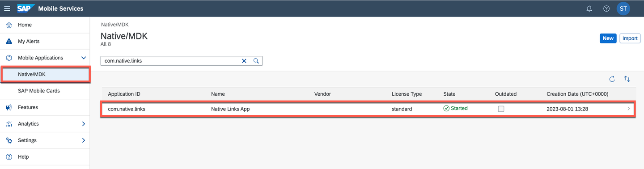Click the Native/MDK page heading
Image resolution: width=644 pixels, height=169 pixels.
coord(124,36)
